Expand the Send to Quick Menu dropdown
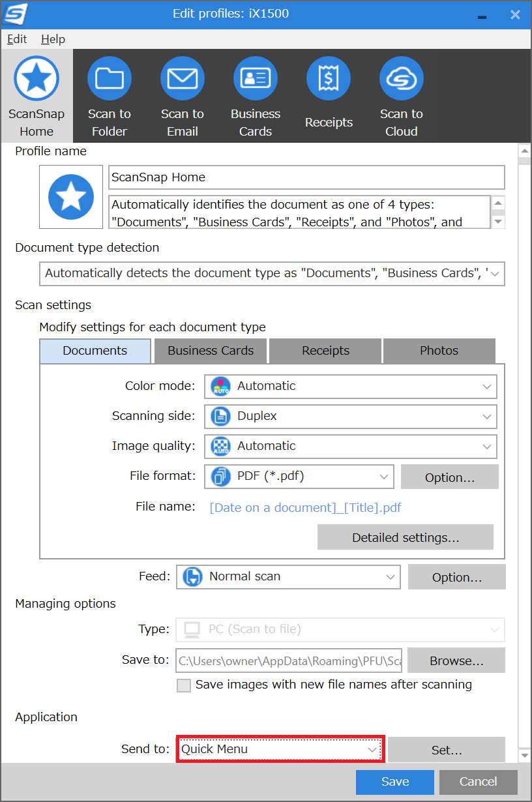Viewport: 532px width, 802px height. point(280,749)
